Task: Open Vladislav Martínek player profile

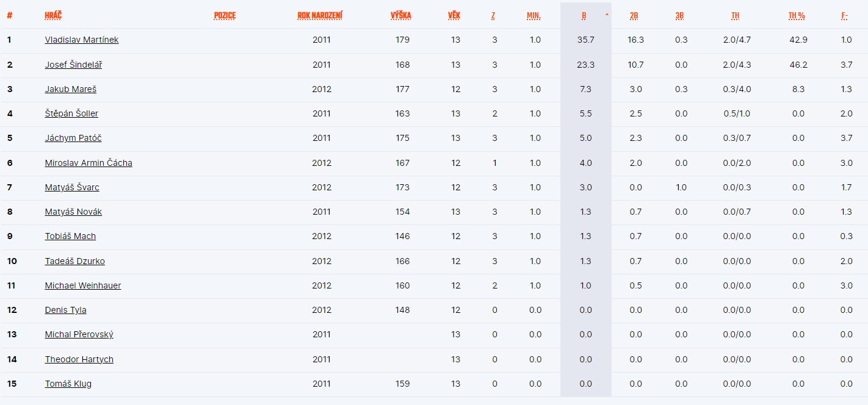Action: tap(82, 40)
